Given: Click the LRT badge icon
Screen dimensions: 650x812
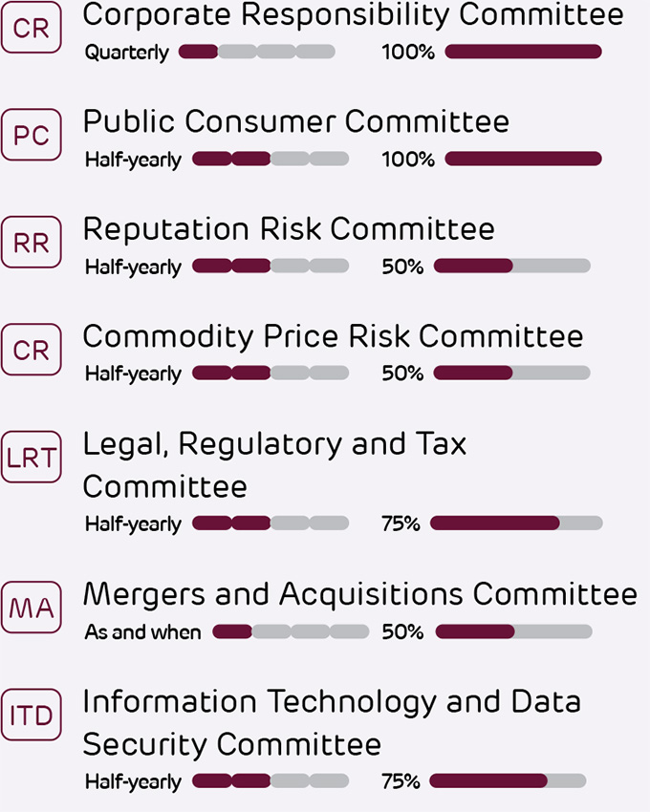Looking at the screenshot, I should 32,457.
